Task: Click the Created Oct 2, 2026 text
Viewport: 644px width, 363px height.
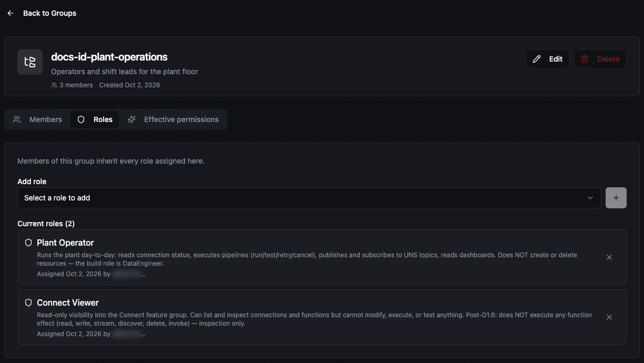Action: 129,85
